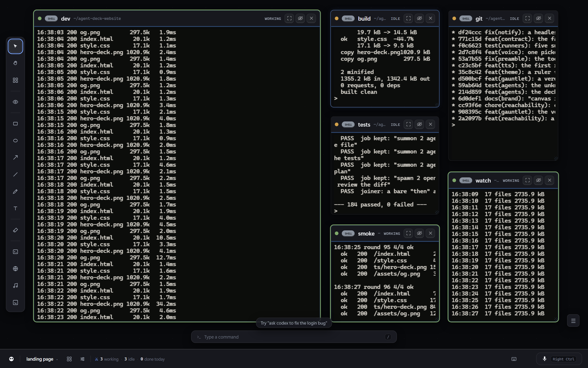Select the rectangle shape tool
This screenshot has height=368, width=588.
15,124
